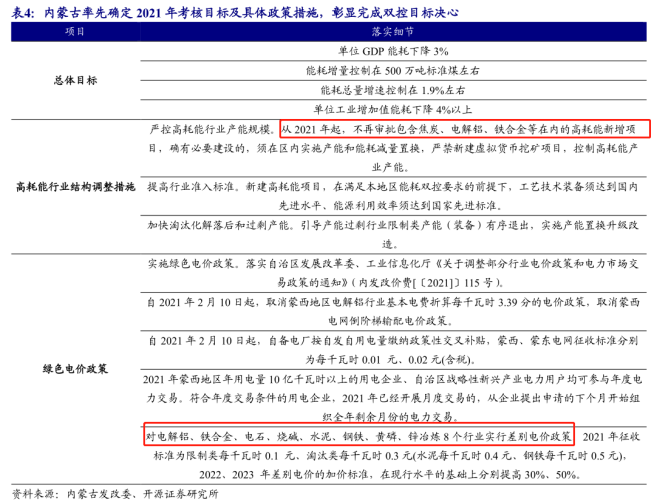Select the paragraph starting 2021 年蒙西地区年用电量
The image size is (654, 502).
[x=393, y=397]
